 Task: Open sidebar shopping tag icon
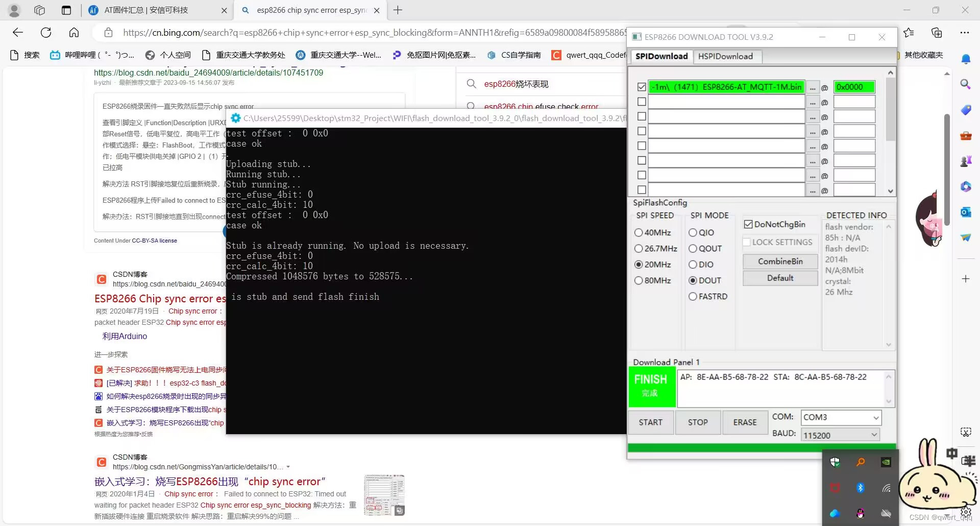click(x=966, y=110)
